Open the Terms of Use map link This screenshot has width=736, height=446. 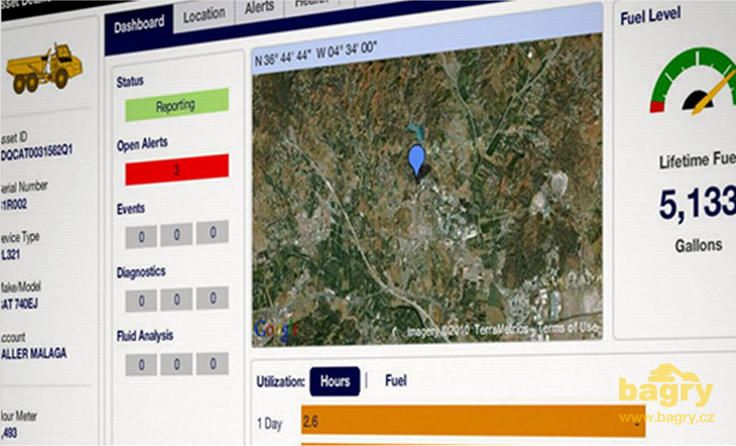tap(568, 328)
